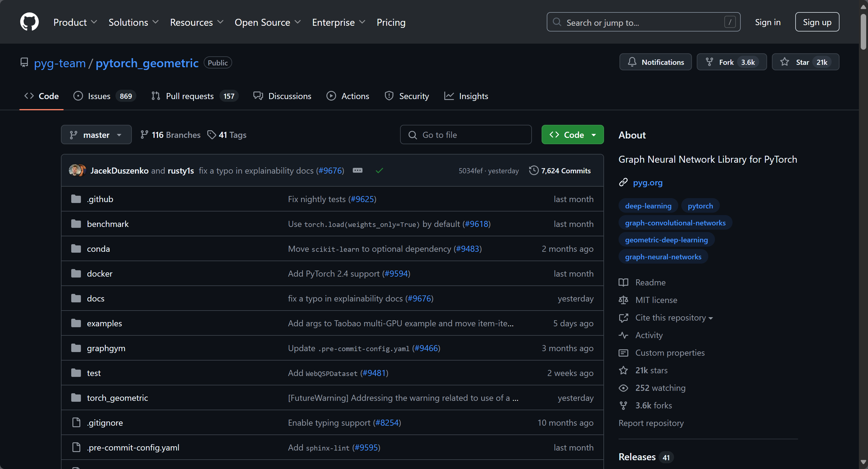Viewport: 868px width, 469px height.
Task: Click the folder icon for .github
Action: coord(76,199)
